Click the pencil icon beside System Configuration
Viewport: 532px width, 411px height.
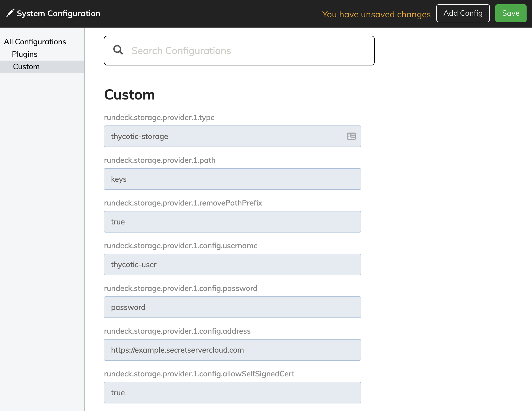pyautogui.click(x=10, y=13)
